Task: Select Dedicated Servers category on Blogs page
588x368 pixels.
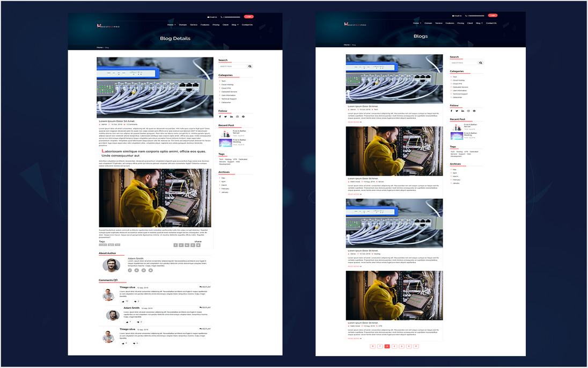Action: click(x=460, y=87)
